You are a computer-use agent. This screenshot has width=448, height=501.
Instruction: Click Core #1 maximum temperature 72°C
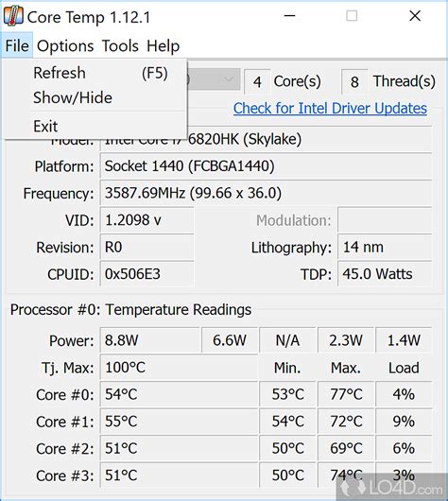[346, 421]
